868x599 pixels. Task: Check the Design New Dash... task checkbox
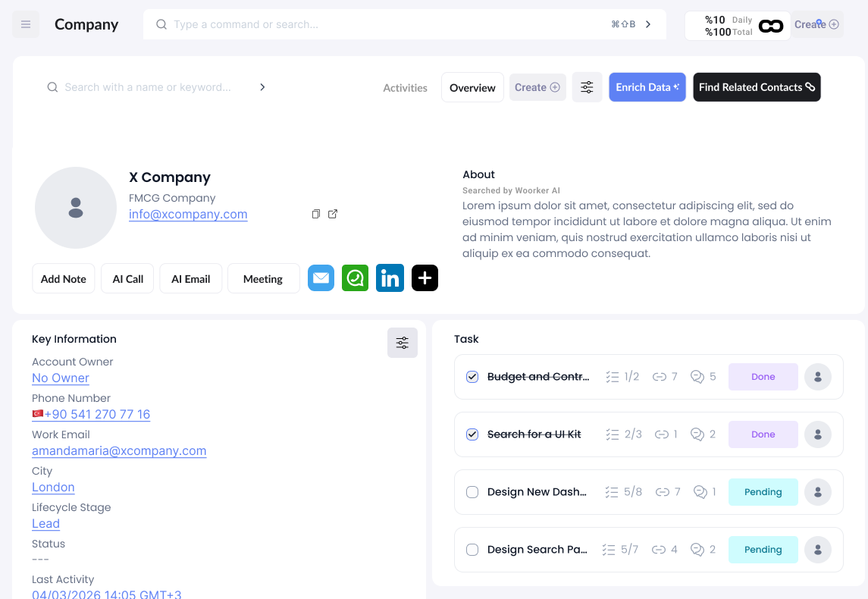472,492
